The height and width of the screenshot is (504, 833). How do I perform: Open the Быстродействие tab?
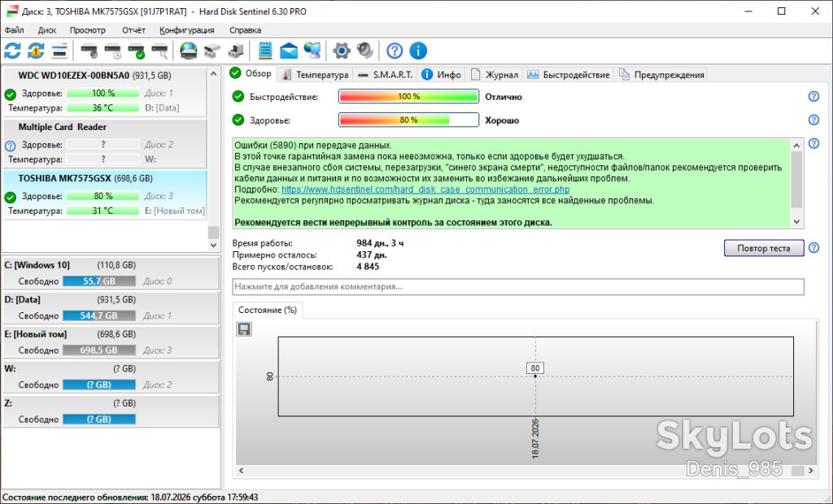coord(569,75)
